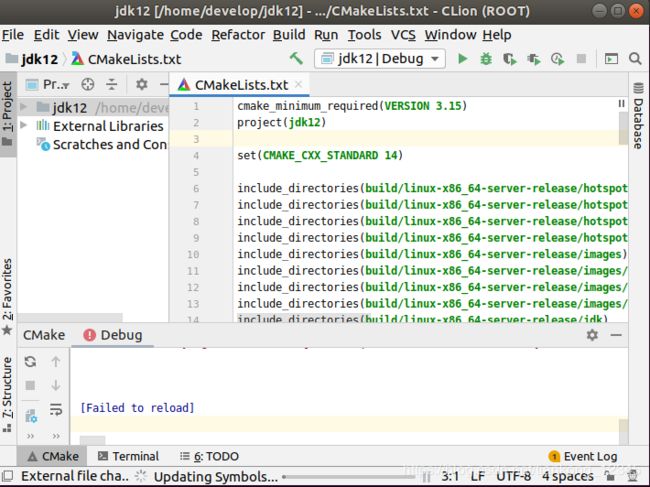650x487 pixels.
Task: Open the VCS menu
Action: (x=403, y=35)
